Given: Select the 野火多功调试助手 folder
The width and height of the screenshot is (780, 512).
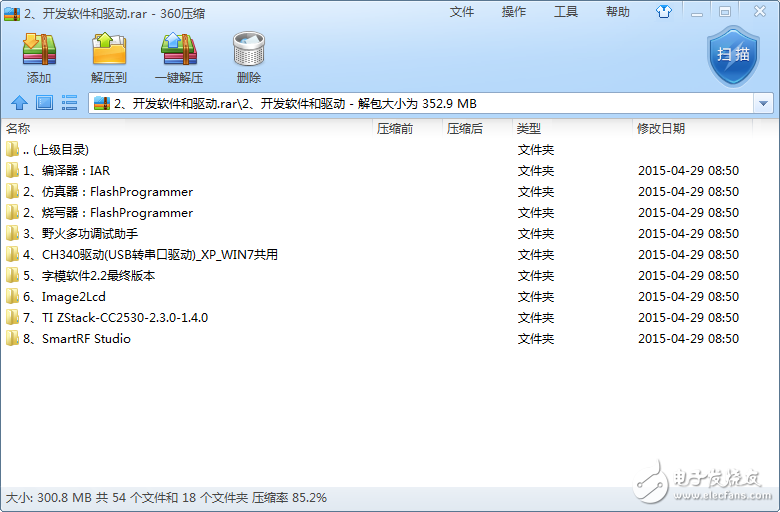Looking at the screenshot, I should [89, 234].
